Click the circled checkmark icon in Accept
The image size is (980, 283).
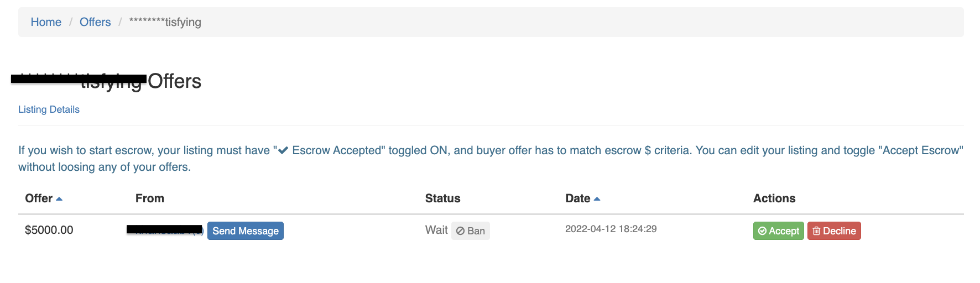(x=762, y=231)
